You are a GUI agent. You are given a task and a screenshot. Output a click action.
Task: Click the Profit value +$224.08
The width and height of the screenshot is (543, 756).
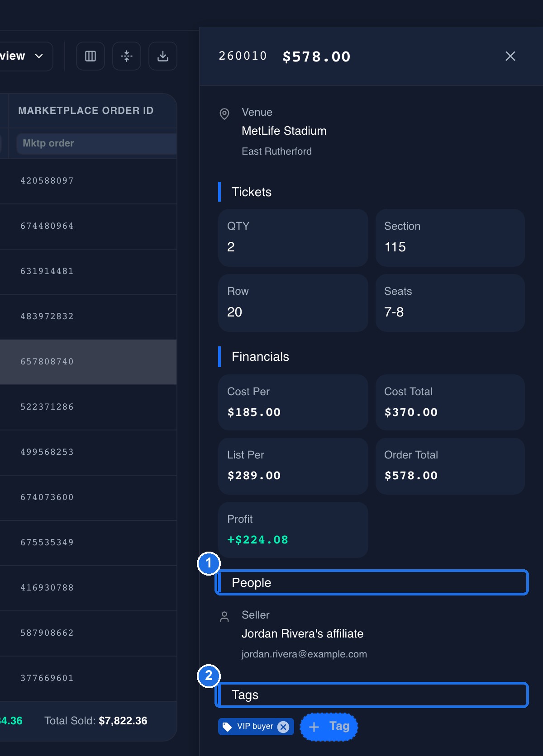tap(258, 539)
